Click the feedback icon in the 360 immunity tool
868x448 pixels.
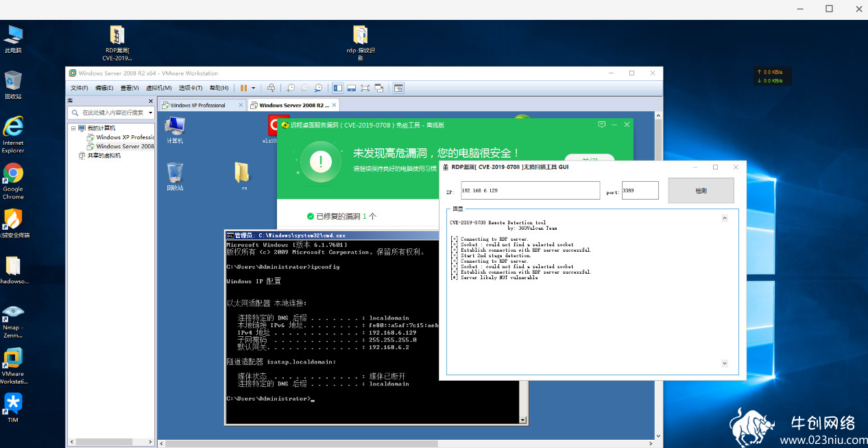601,125
